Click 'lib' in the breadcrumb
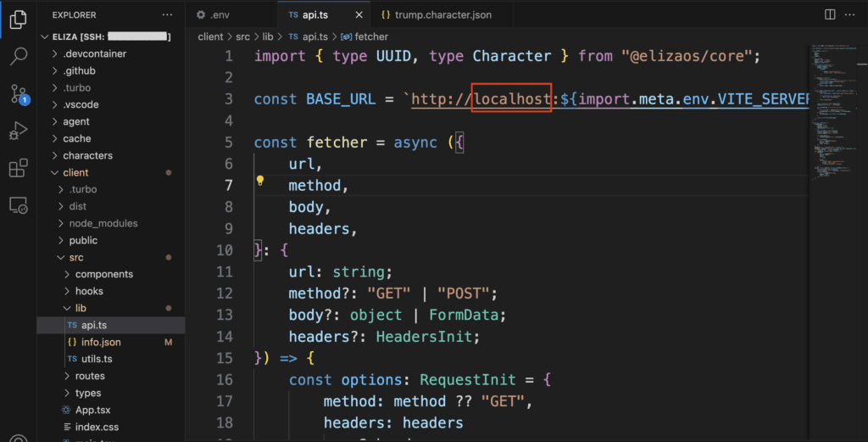Screen dimensions: 868x442 [268, 36]
